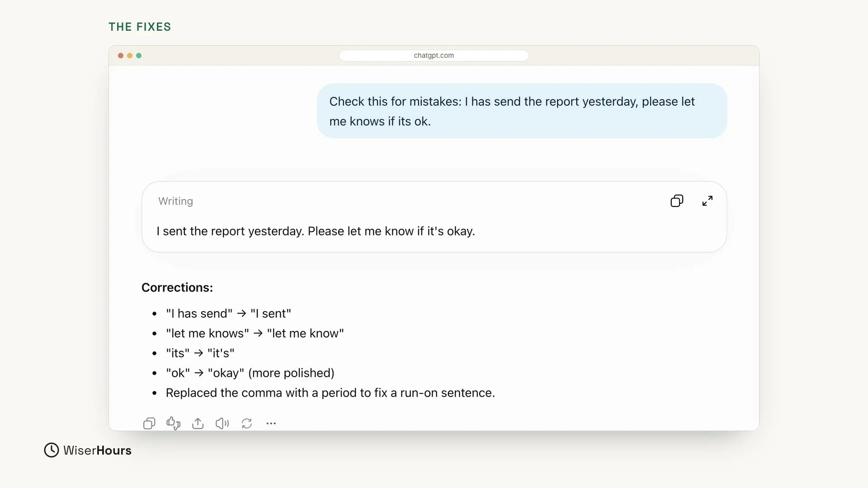This screenshot has height=488, width=868.
Task: Share the response with upload icon
Action: pyautogui.click(x=198, y=423)
